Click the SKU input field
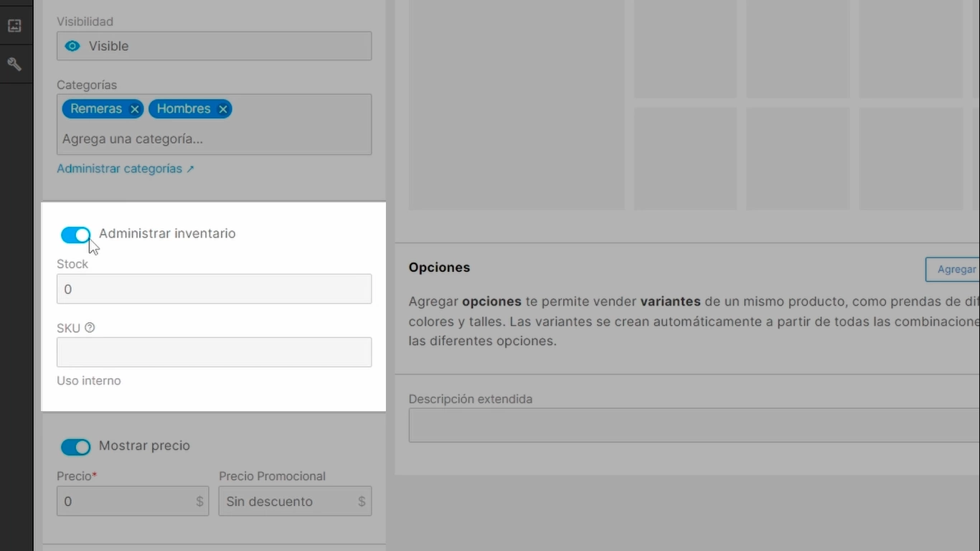This screenshot has width=980, height=551. pyautogui.click(x=215, y=352)
